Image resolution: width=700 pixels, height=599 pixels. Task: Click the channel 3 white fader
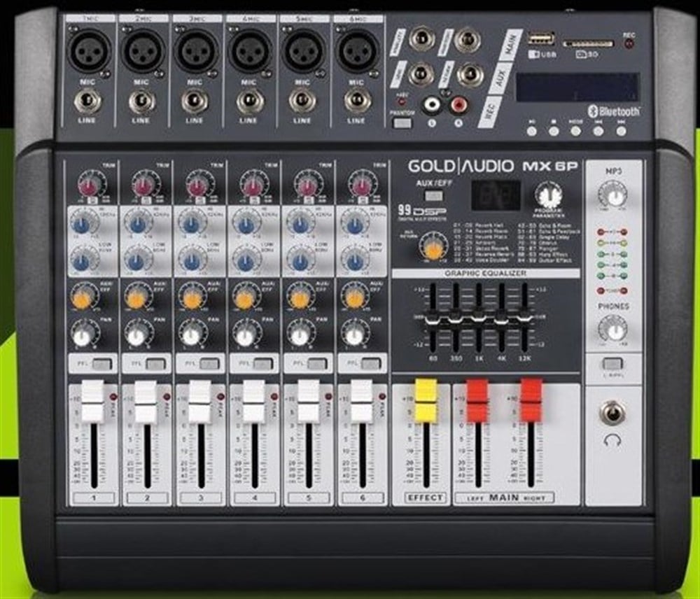click(x=200, y=400)
